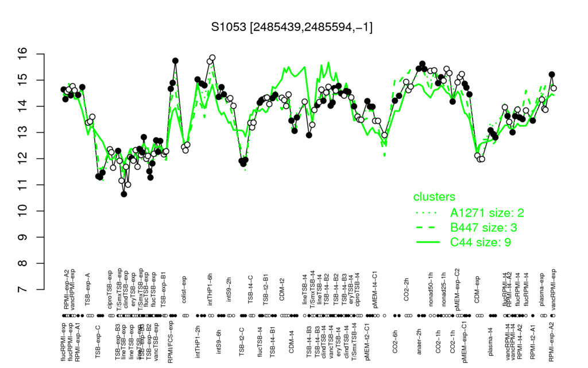Click the solid line sample for C44
This screenshot has height=368, width=588.
click(427, 242)
